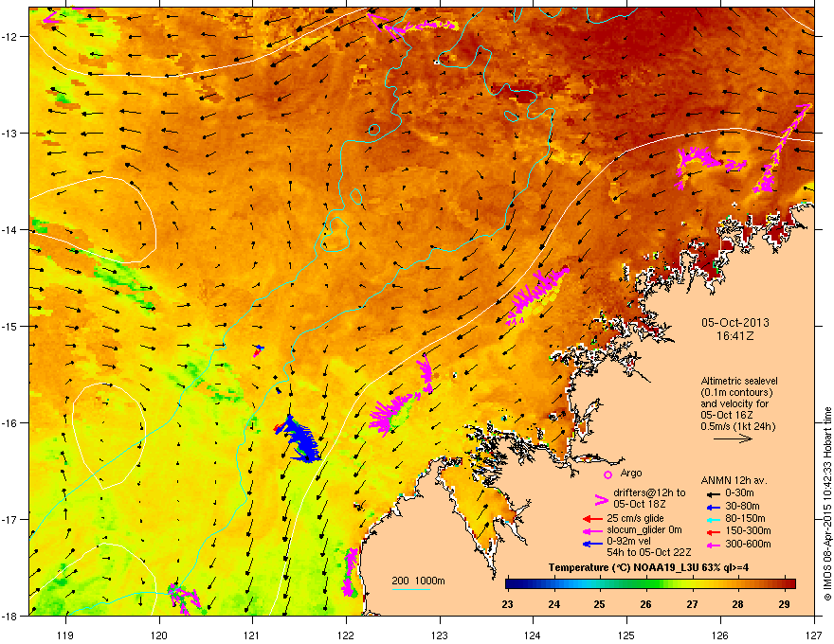Screen dimensions: 834x644
Task: Click the longitude axis label 127
Action: (x=814, y=635)
